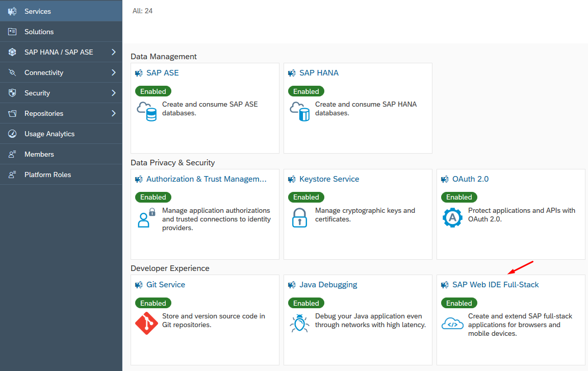Click 'Debug your Java application' description
The image size is (588, 371).
[371, 320]
